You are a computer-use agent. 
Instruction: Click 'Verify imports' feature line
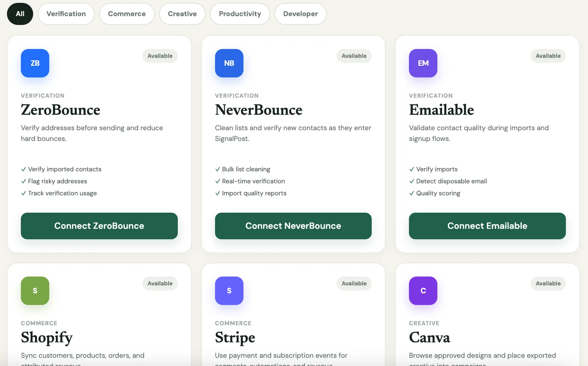433,169
